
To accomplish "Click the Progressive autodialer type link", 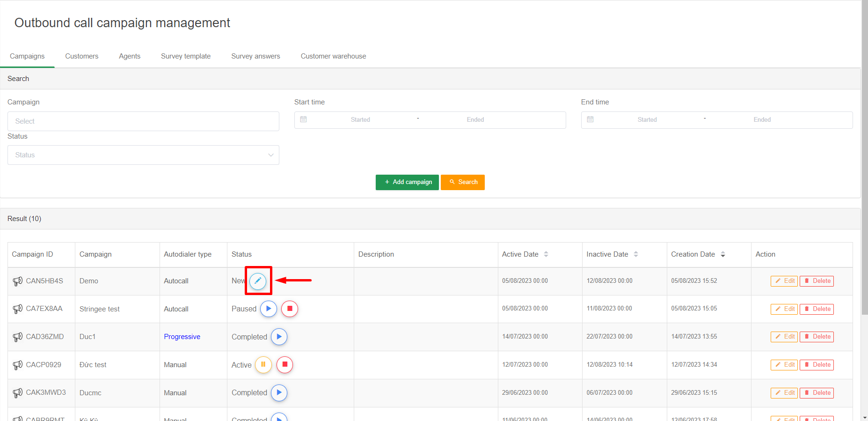I will tap(182, 337).
